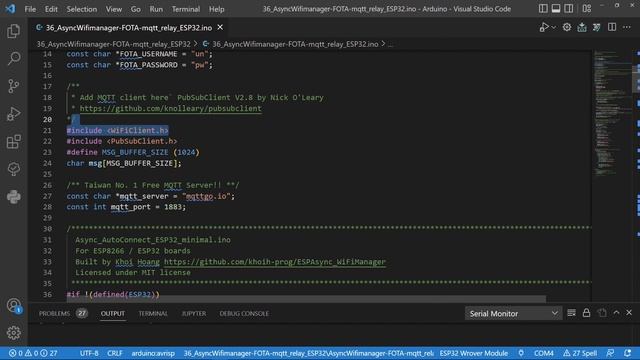Image resolution: width=640 pixels, height=360 pixels.
Task: Switch to the Terminal panel tab
Action: click(x=153, y=313)
